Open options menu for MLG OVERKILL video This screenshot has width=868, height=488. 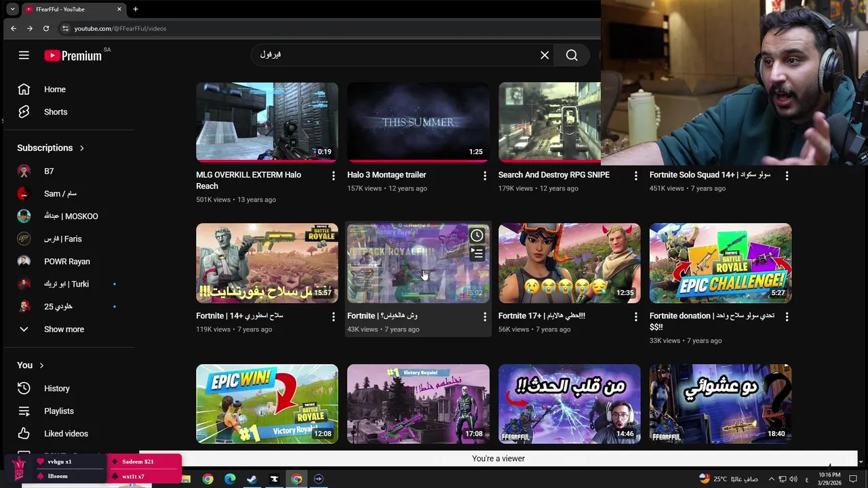coord(333,176)
